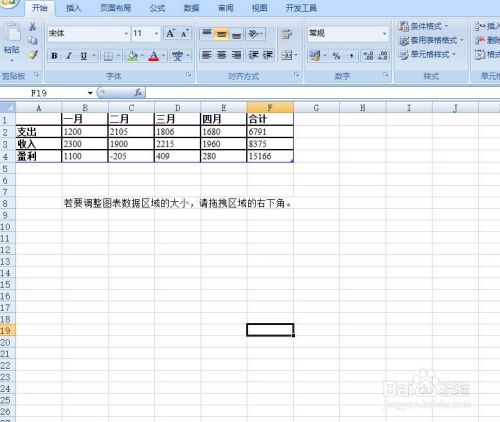Click the 盈利 row label cell
This screenshot has height=422, width=500.
click(39, 156)
